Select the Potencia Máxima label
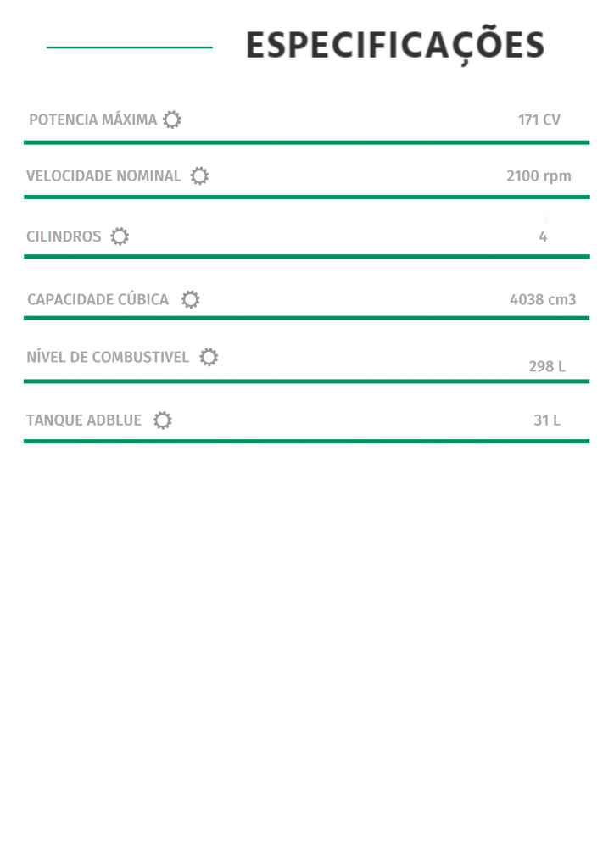Viewport: 614px width, 868px height. pos(93,120)
